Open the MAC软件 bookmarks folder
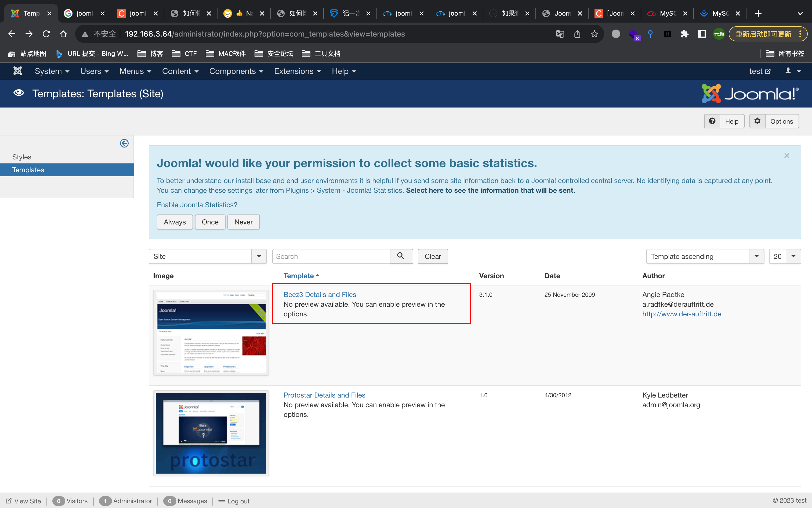This screenshot has height=508, width=812. 226,54
